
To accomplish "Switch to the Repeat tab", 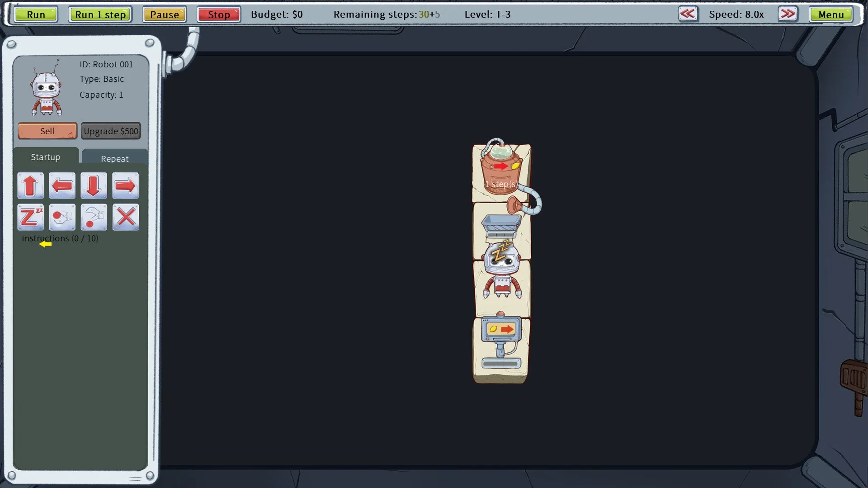I will point(114,158).
